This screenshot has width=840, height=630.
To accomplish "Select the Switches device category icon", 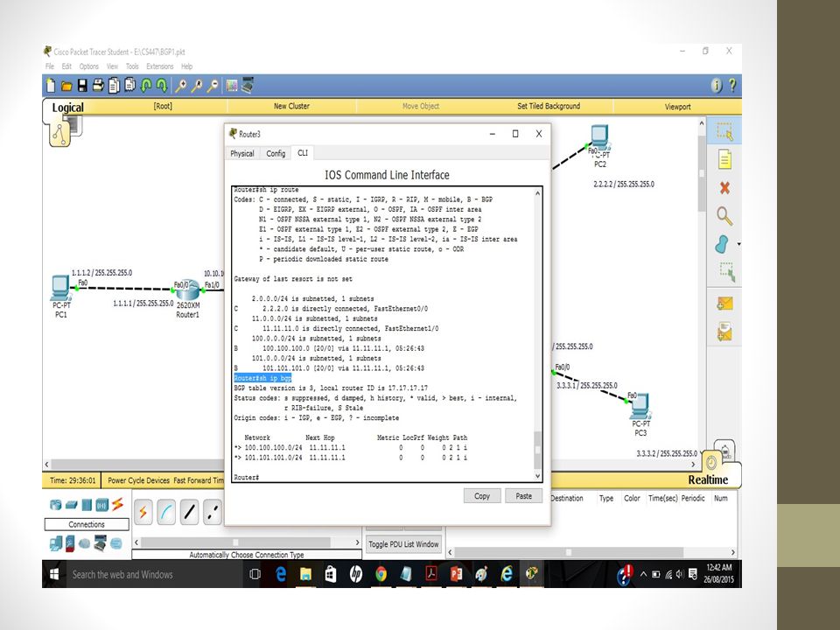I will (x=71, y=505).
